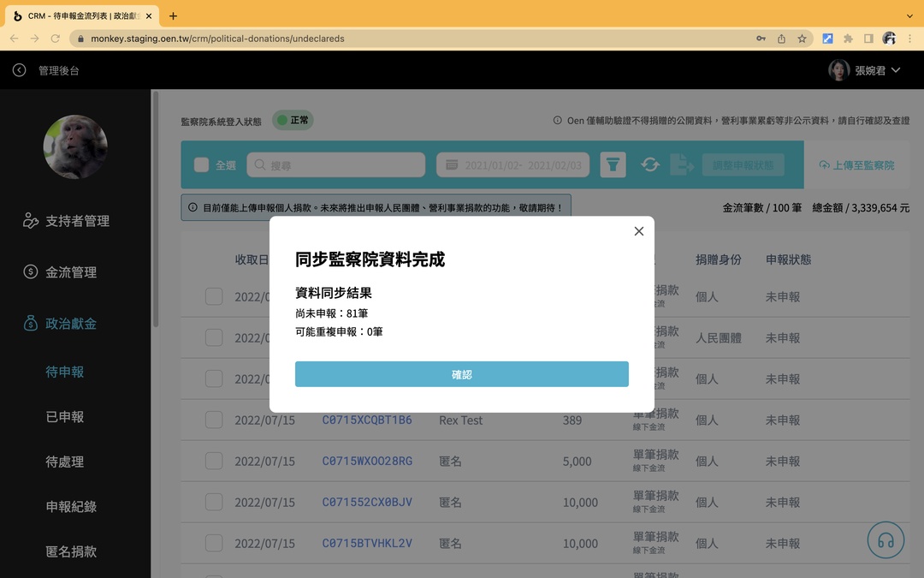Click the browser back navigation arrow
924x578 pixels.
click(14, 38)
